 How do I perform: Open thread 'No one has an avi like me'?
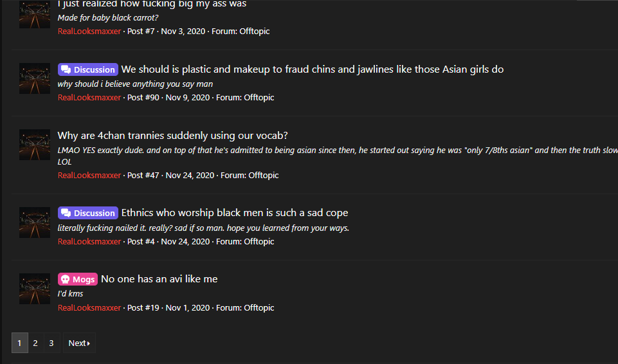pyautogui.click(x=159, y=279)
